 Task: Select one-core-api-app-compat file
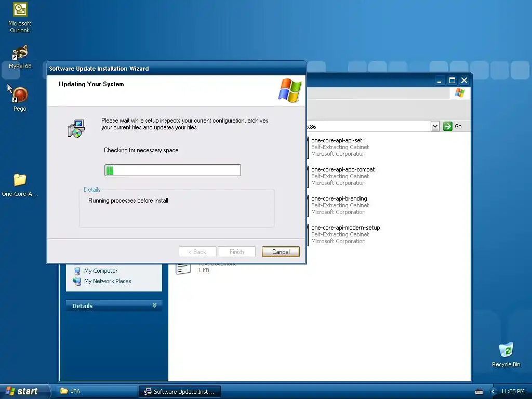342,176
